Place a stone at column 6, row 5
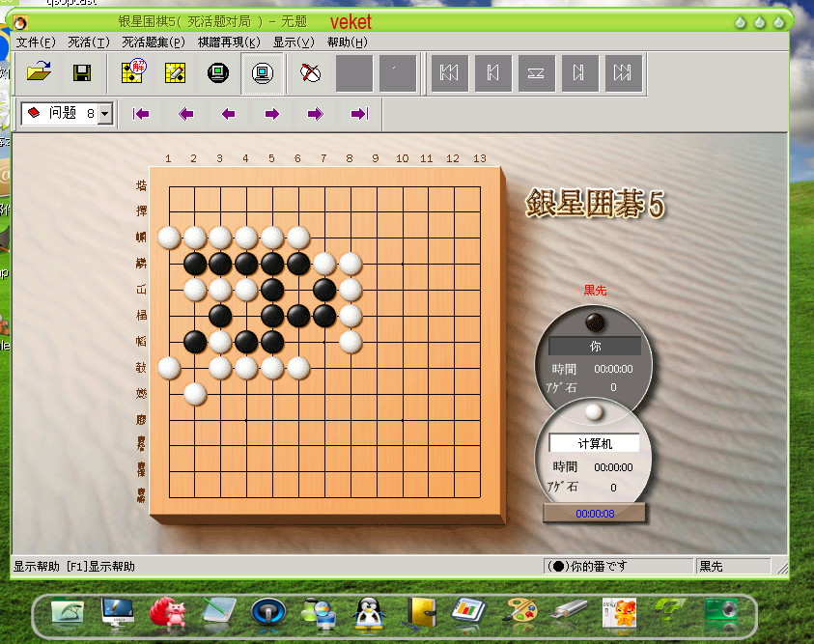 tap(298, 290)
